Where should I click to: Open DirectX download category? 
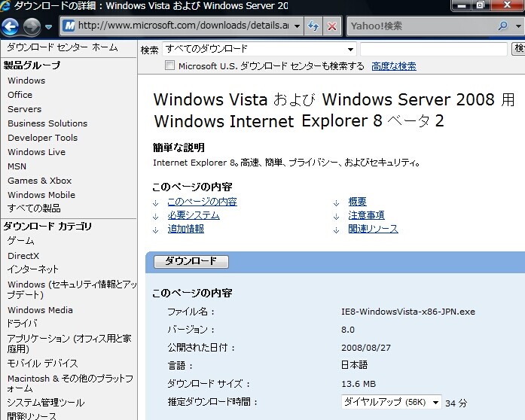point(23,256)
